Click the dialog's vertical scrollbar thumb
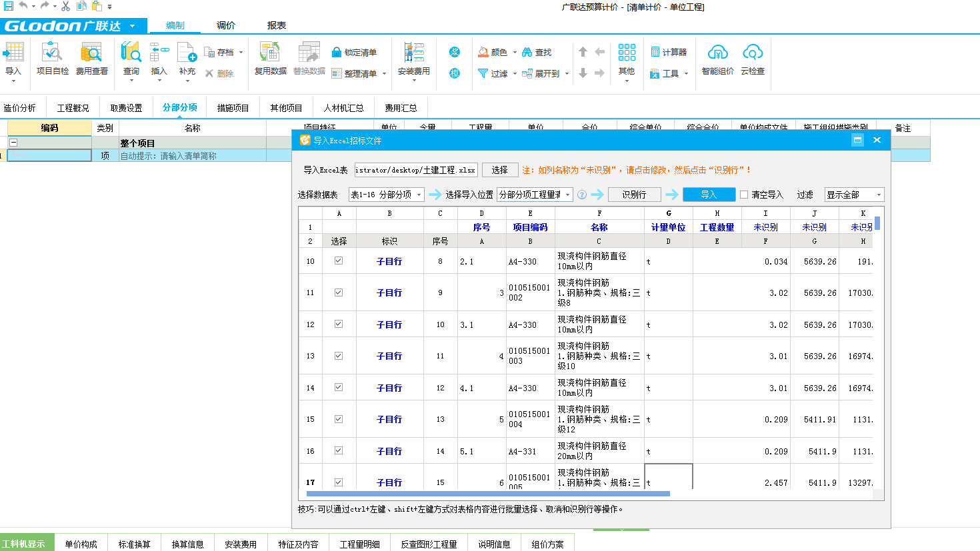 [x=877, y=223]
